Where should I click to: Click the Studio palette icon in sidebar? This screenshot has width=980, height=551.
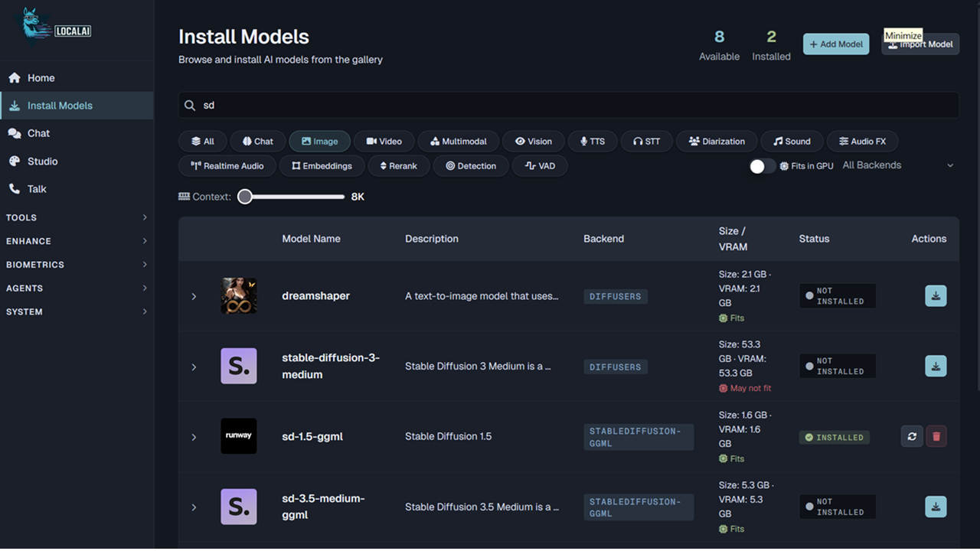[14, 161]
